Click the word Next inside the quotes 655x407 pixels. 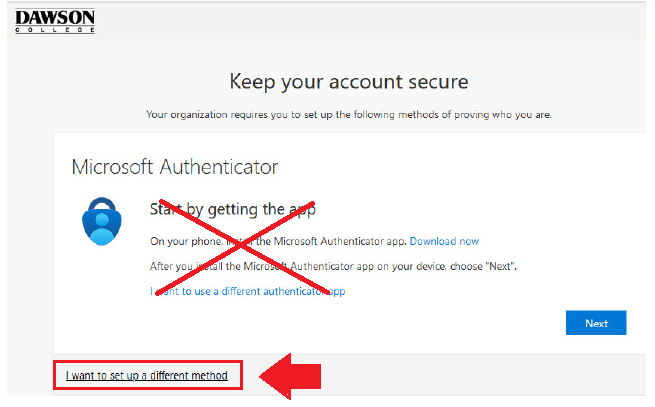(x=500, y=267)
